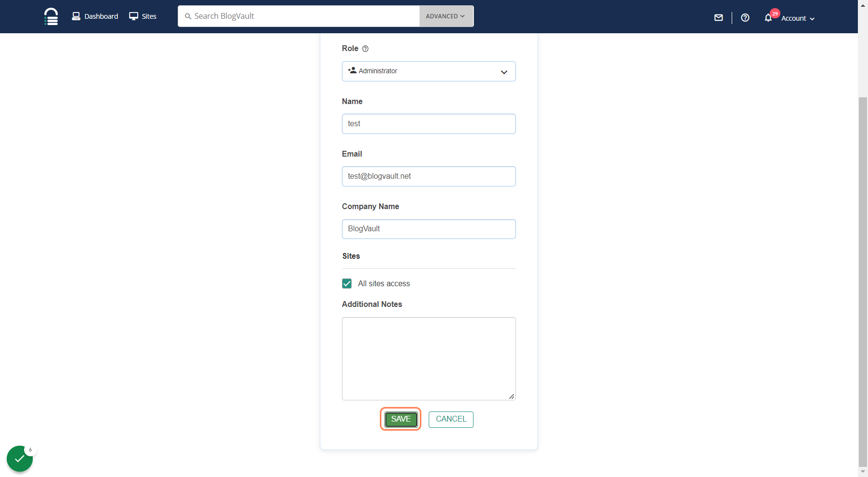Click the green checkmark floating widget
This screenshot has width=868, height=477.
pyautogui.click(x=20, y=459)
